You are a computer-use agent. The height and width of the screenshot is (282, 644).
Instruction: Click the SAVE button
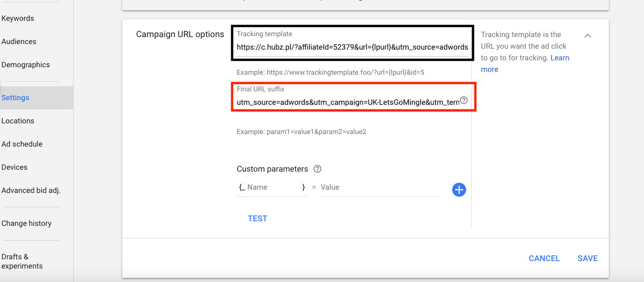click(587, 258)
